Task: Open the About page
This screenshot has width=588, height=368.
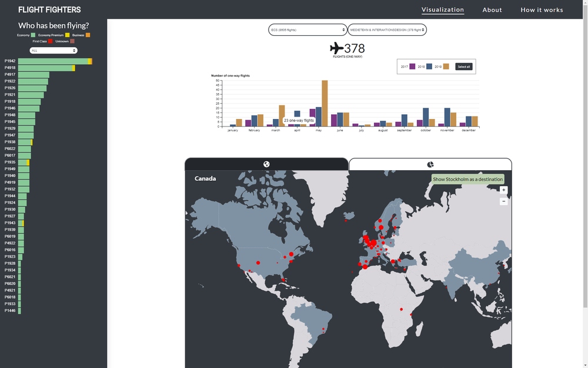Action: [x=492, y=10]
